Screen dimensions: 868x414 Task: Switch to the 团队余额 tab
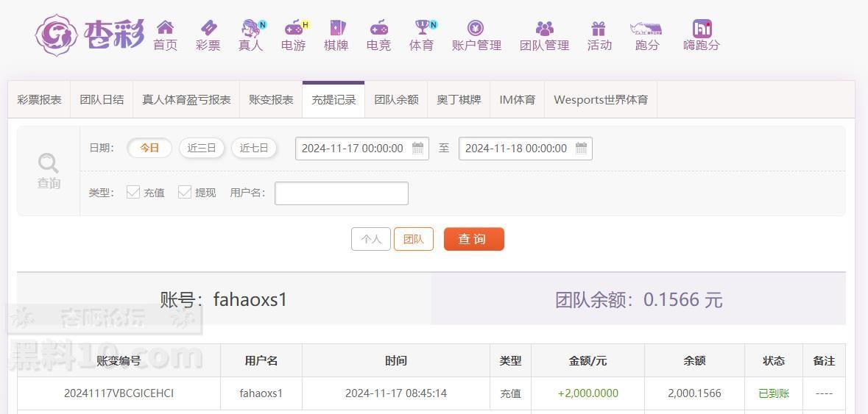coord(396,99)
